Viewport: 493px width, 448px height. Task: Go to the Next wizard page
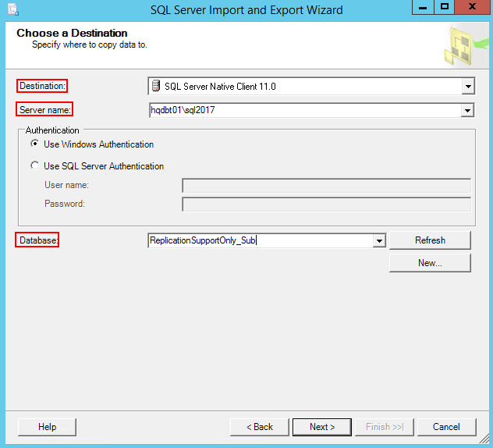tap(322, 427)
